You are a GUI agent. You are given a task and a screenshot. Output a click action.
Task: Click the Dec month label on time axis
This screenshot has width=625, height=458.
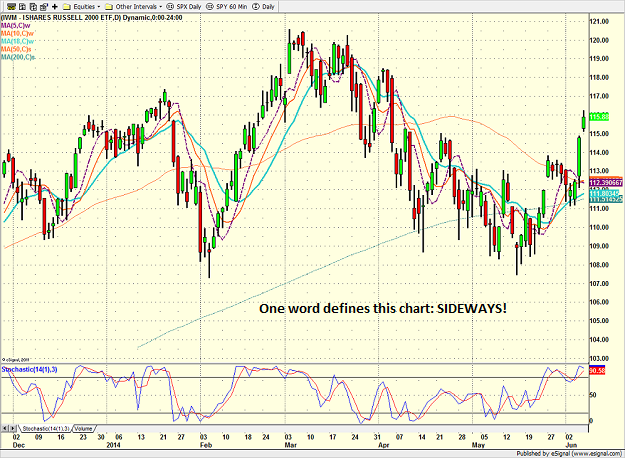click(19, 445)
